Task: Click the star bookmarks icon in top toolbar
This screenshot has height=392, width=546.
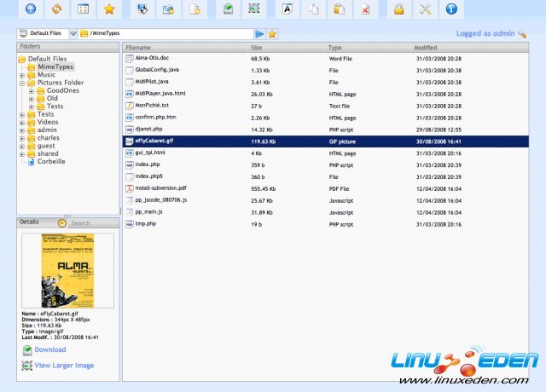Action: (x=109, y=9)
